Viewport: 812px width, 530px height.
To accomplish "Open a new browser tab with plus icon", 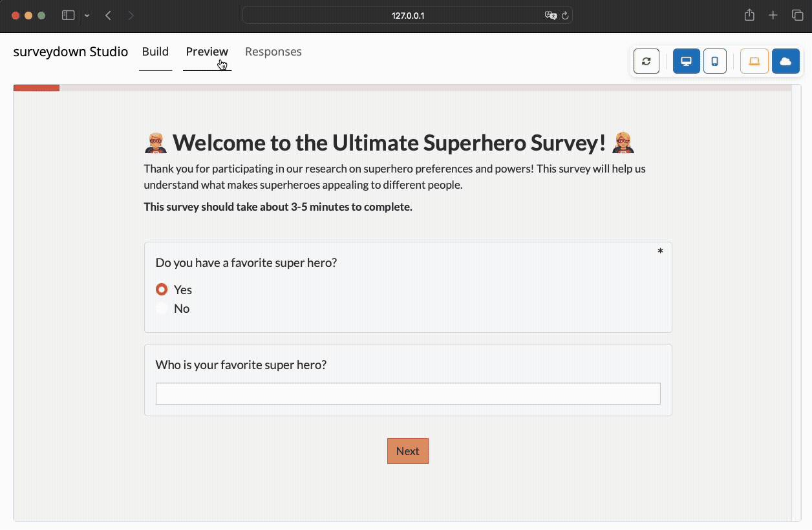I will [x=773, y=16].
